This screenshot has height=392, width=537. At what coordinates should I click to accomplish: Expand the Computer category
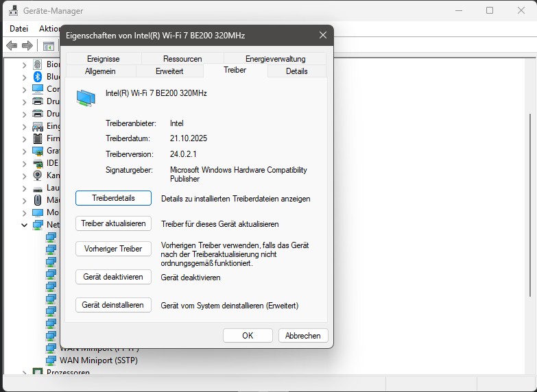pyautogui.click(x=24, y=89)
